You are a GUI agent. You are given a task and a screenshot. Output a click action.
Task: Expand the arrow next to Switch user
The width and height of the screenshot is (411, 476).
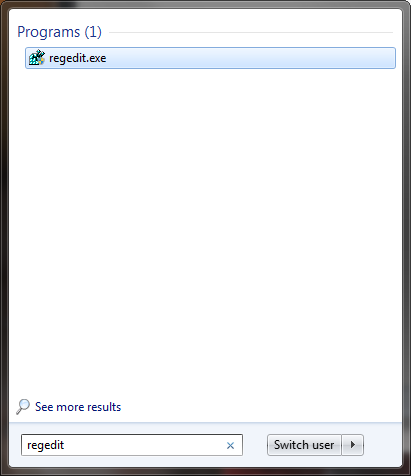[353, 445]
